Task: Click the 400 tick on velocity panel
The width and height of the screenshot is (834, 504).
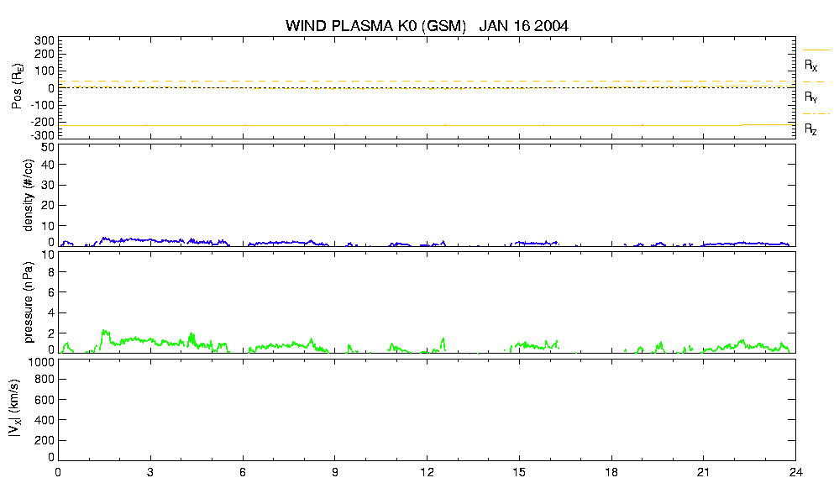Action: point(45,420)
